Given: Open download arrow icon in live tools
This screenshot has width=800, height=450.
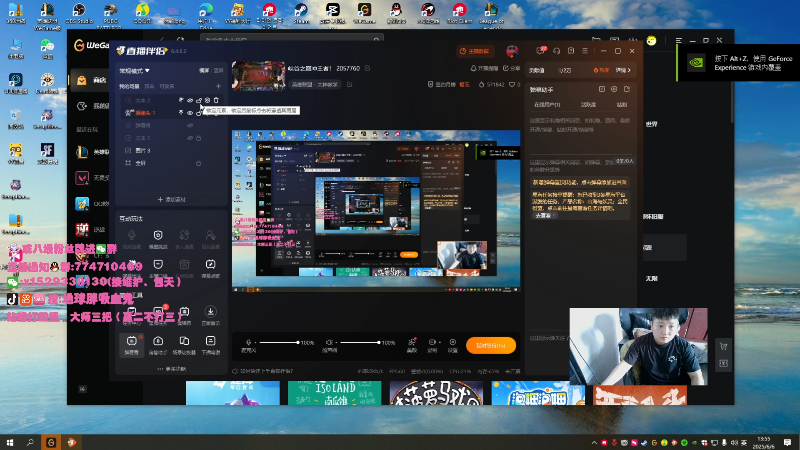Looking at the screenshot, I should click(x=210, y=314).
